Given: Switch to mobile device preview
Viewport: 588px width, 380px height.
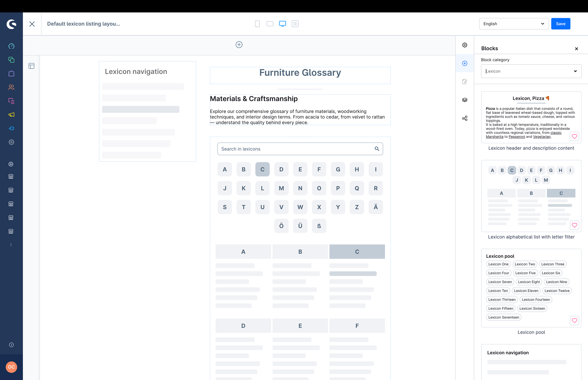Looking at the screenshot, I should coord(257,24).
